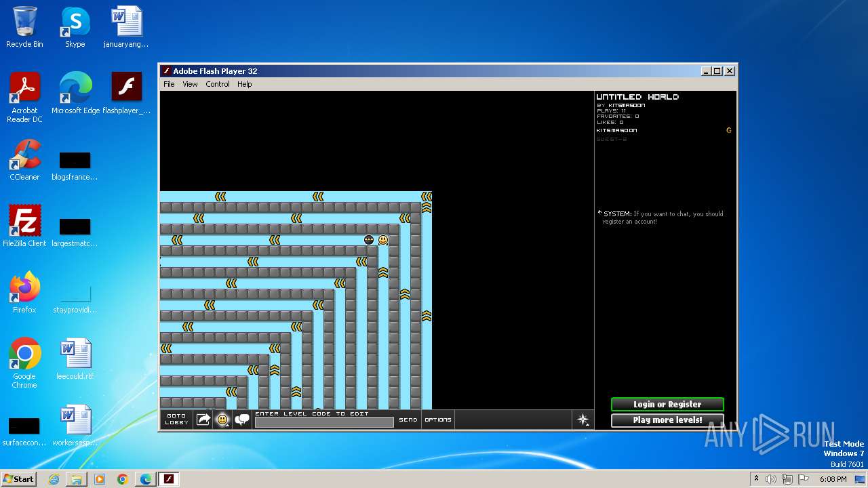Image resolution: width=868 pixels, height=488 pixels.
Task: Open the blogsfrance desktop file
Action: [75, 165]
